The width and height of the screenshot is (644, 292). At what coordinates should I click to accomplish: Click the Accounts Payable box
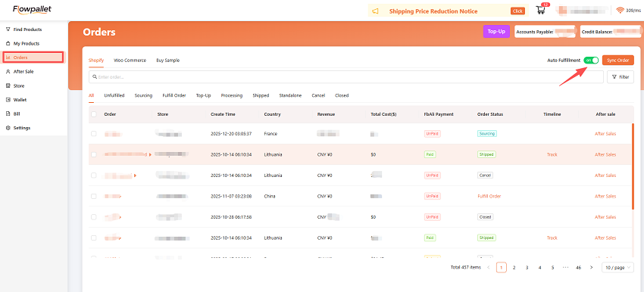546,31
